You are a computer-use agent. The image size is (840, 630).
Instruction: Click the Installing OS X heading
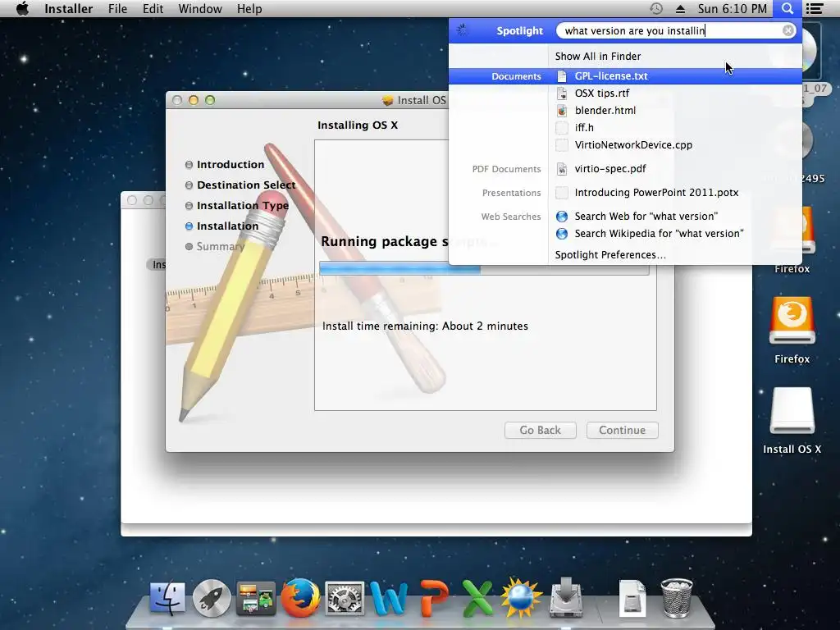coord(358,126)
